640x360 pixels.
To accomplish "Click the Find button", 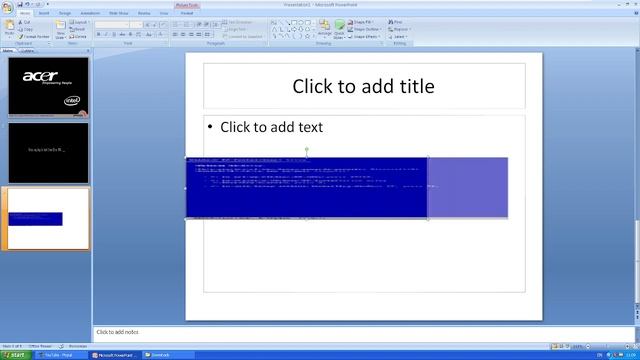I will coord(395,22).
